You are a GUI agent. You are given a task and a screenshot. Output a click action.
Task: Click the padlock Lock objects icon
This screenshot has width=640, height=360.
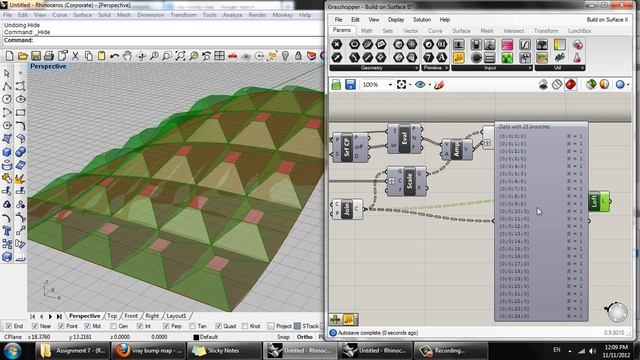pyautogui.click(x=298, y=56)
